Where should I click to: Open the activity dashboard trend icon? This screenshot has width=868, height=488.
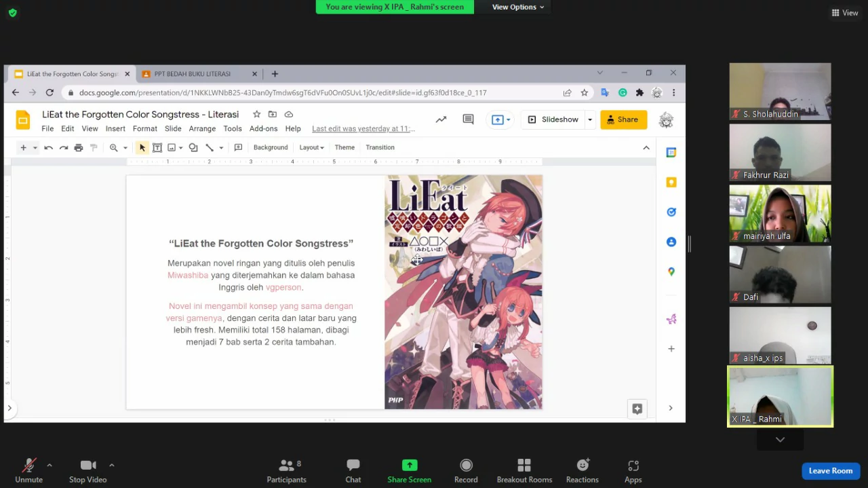pos(441,119)
